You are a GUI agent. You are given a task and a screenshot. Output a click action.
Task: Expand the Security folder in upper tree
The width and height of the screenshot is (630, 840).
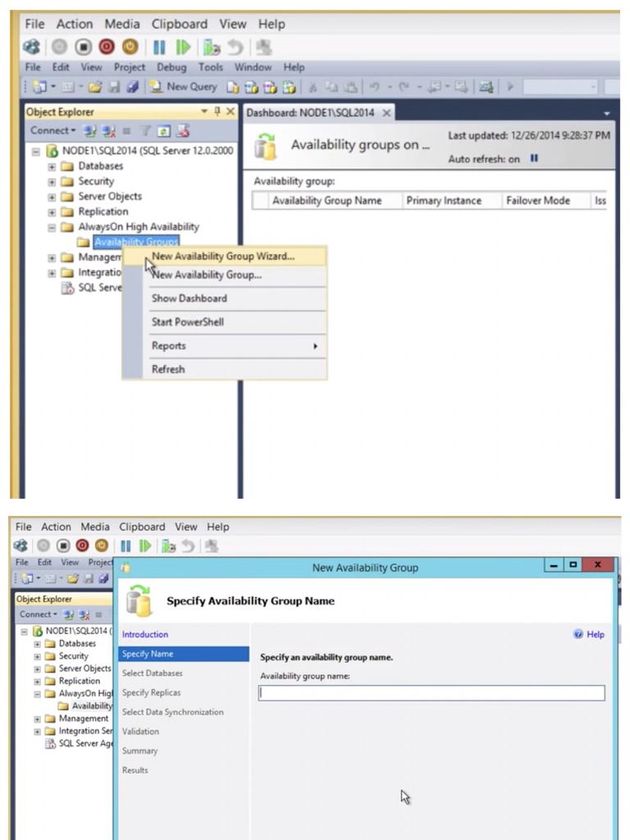click(x=52, y=181)
